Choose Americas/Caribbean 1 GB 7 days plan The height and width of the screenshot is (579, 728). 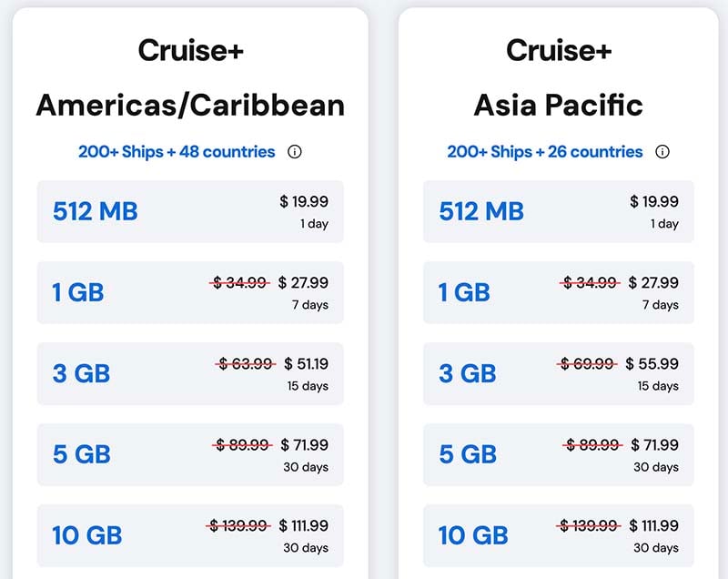[x=190, y=292]
